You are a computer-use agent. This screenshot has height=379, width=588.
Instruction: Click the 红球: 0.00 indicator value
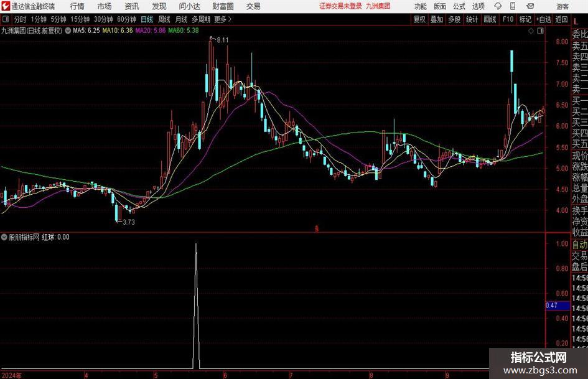coord(55,237)
